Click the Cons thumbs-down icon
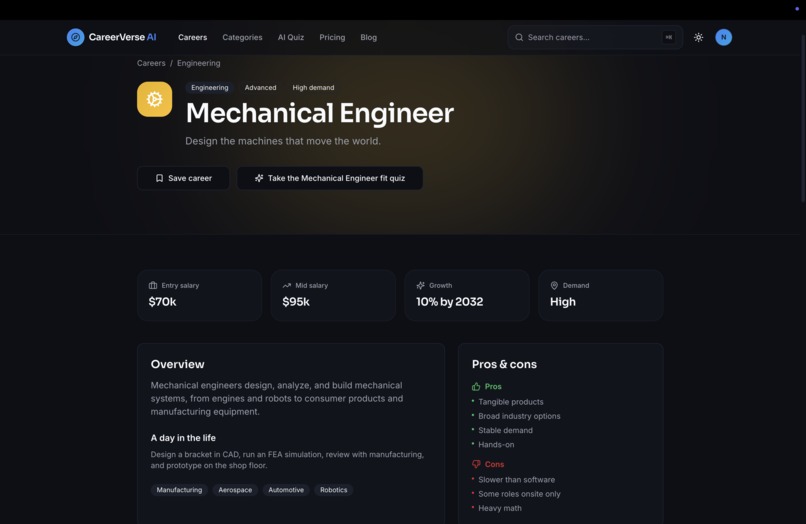The width and height of the screenshot is (806, 524). [476, 464]
